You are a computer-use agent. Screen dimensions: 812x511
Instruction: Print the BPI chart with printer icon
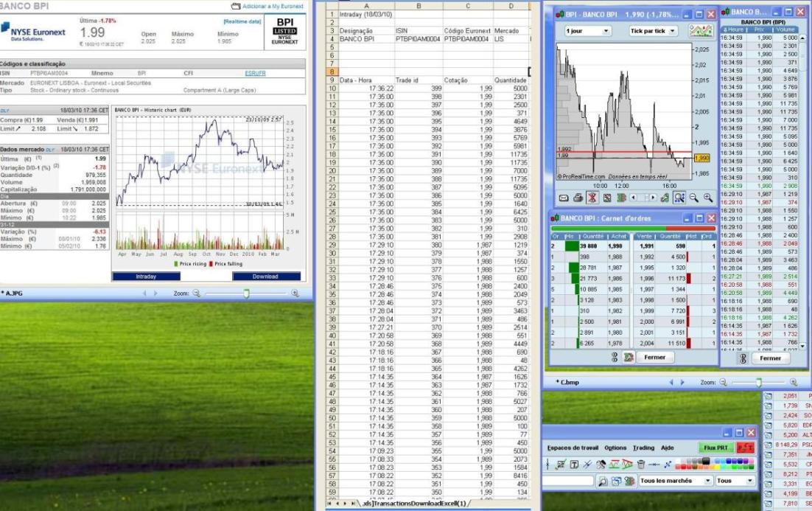[578, 198]
